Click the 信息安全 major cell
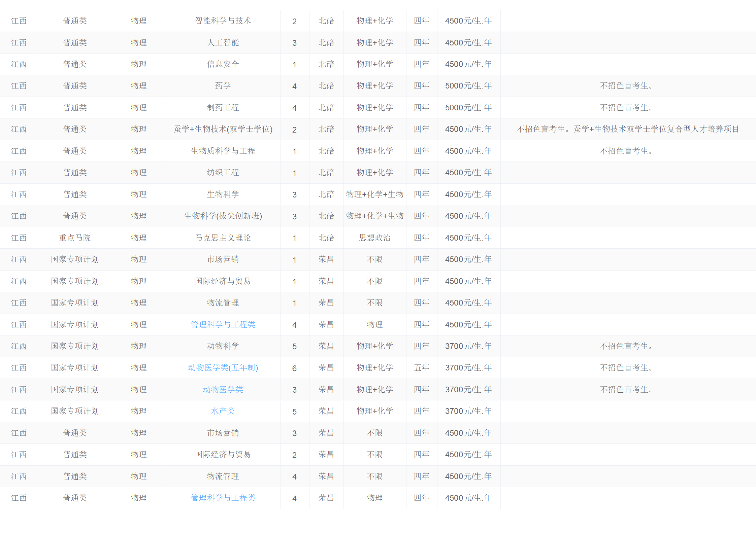 click(223, 64)
